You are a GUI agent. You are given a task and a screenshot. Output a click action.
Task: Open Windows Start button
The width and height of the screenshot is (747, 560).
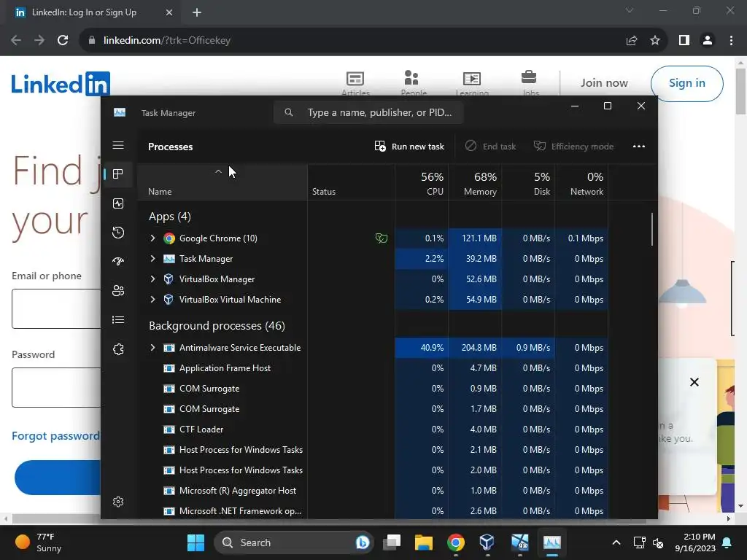pyautogui.click(x=196, y=542)
